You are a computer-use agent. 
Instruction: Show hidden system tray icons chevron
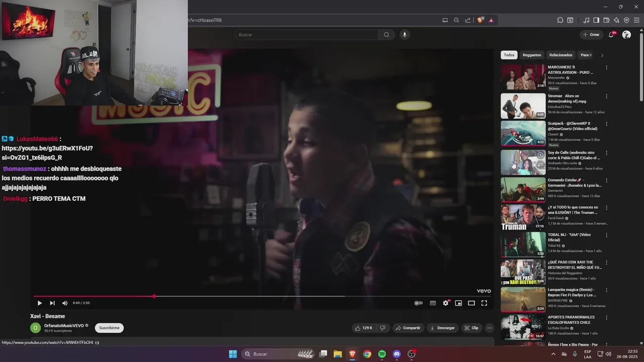553,354
